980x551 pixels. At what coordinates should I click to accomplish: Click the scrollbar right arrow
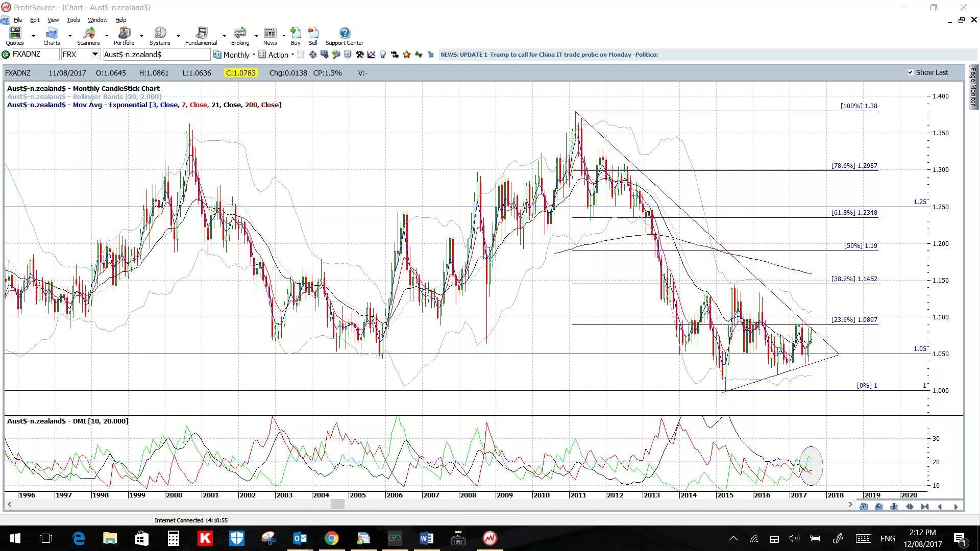(x=850, y=504)
